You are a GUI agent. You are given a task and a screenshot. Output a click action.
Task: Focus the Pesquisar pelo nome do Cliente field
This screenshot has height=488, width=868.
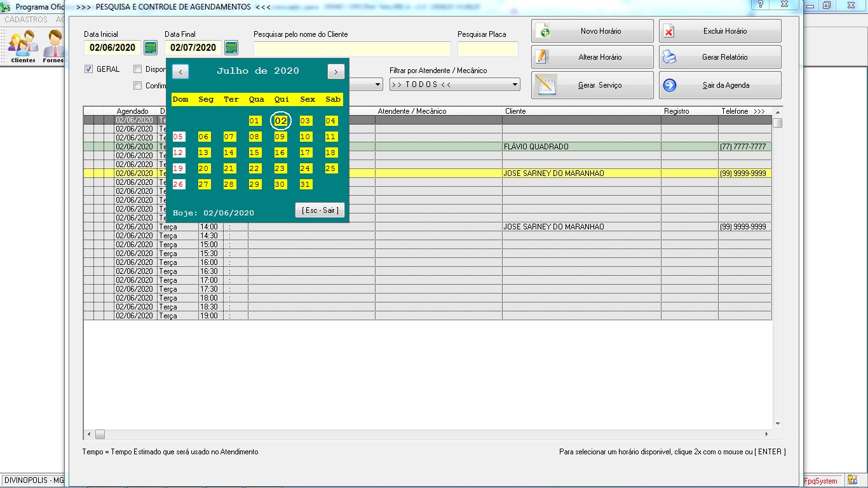click(352, 49)
